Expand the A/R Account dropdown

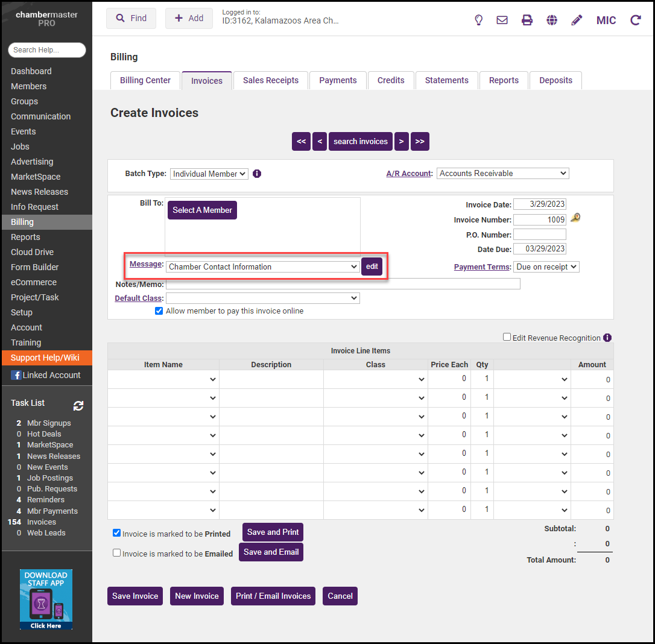point(502,174)
